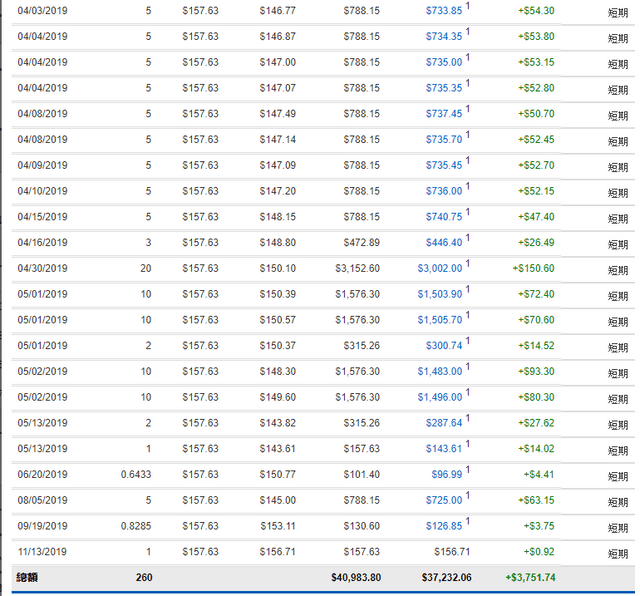
Task: Click 短期 in the 11/13/2019 row
Action: click(x=618, y=554)
